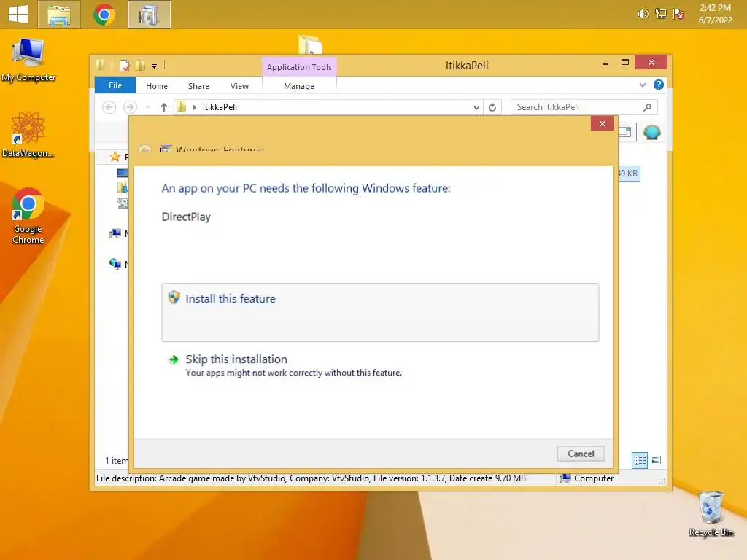747x560 pixels.
Task: Click New folder quick access icon
Action: click(141, 66)
